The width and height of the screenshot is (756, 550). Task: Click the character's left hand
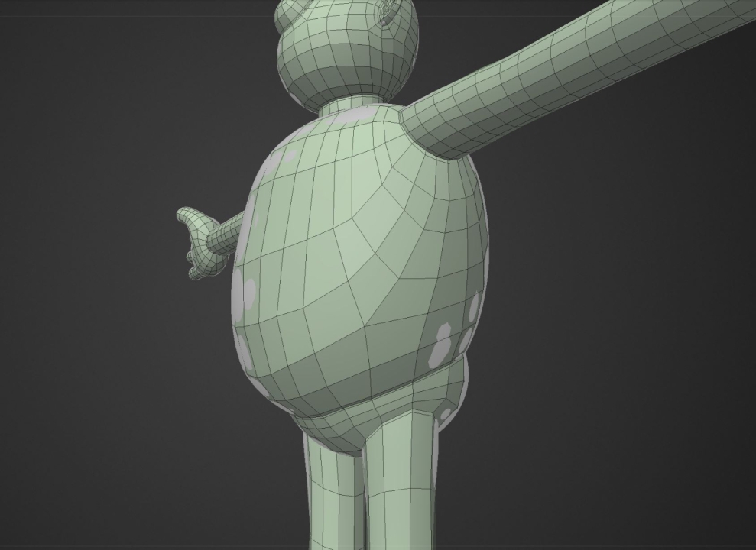(x=203, y=237)
